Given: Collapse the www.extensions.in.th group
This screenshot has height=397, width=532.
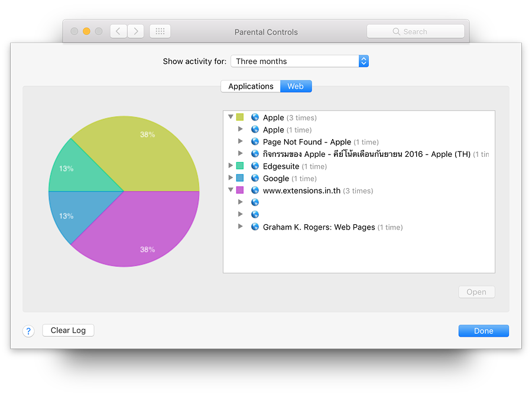Looking at the screenshot, I should coord(231,190).
